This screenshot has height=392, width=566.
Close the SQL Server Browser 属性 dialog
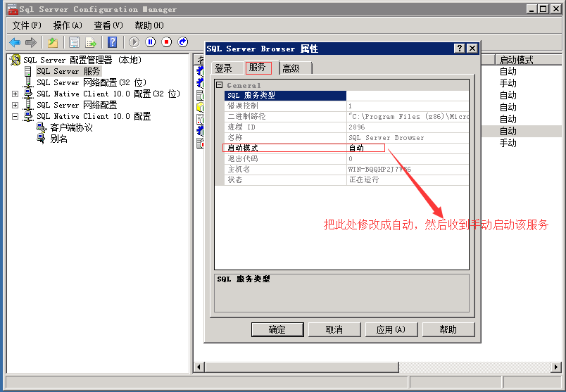click(x=472, y=49)
